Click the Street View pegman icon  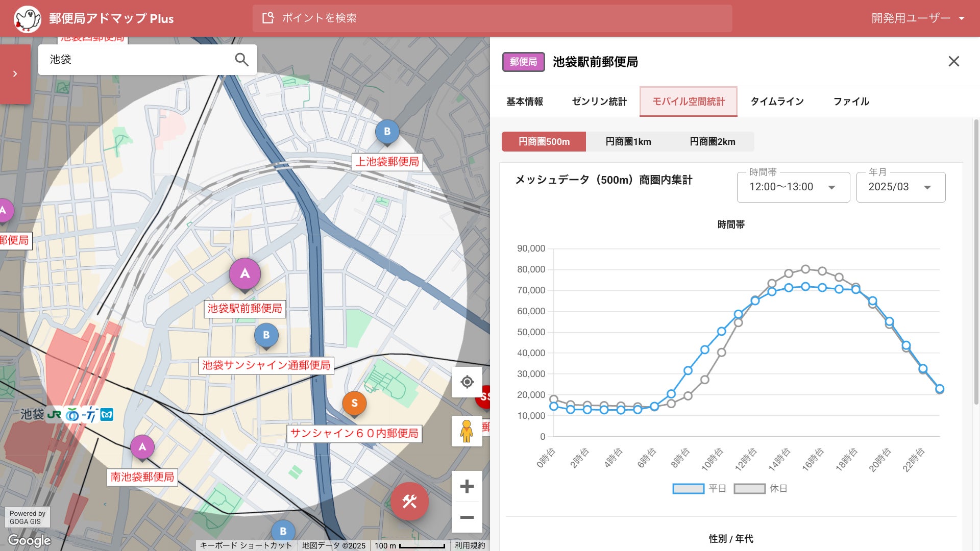pos(467,431)
